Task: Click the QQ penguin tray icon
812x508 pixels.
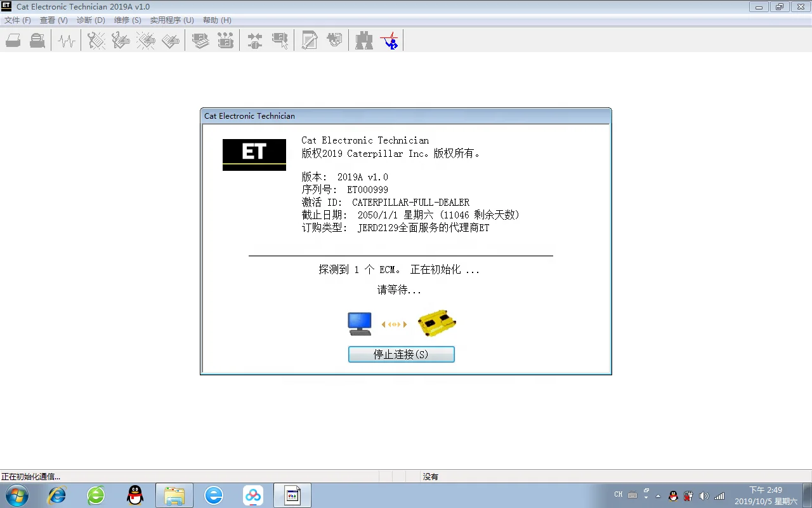Action: [x=674, y=496]
